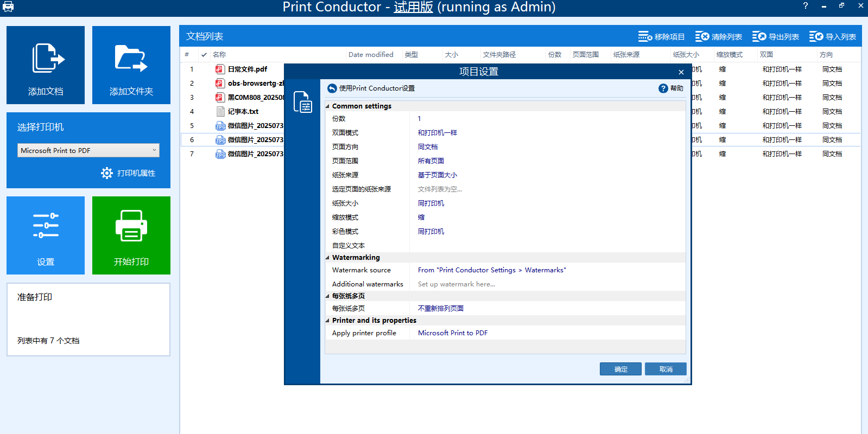This screenshot has height=434, width=868.
Task: Toggle the checkmark column header in document list
Action: (x=204, y=55)
